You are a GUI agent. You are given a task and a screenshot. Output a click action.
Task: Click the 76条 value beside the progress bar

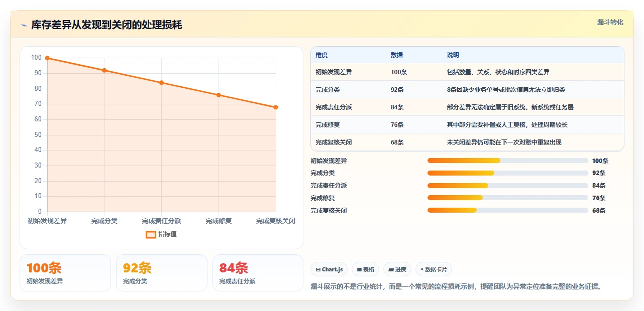pos(599,198)
